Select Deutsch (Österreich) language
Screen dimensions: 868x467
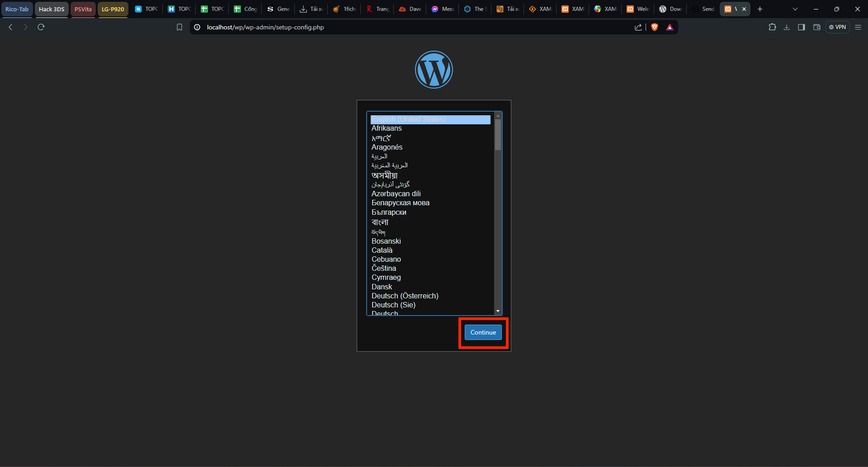[430, 296]
